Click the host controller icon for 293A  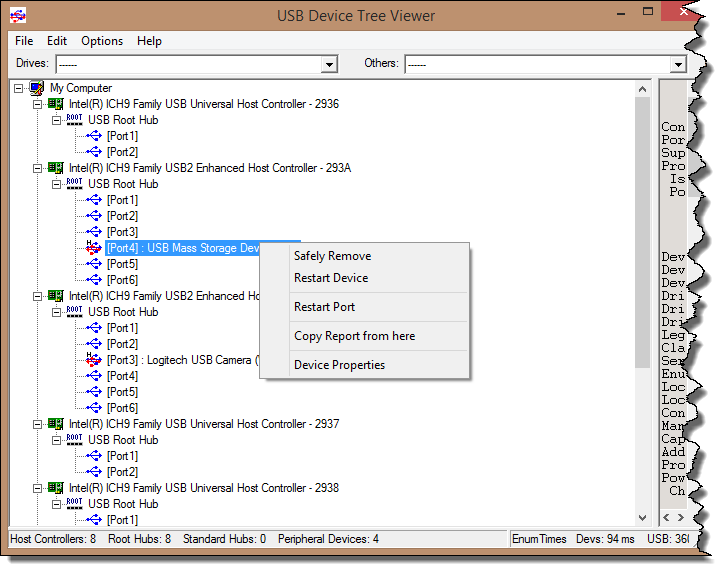click(56, 168)
